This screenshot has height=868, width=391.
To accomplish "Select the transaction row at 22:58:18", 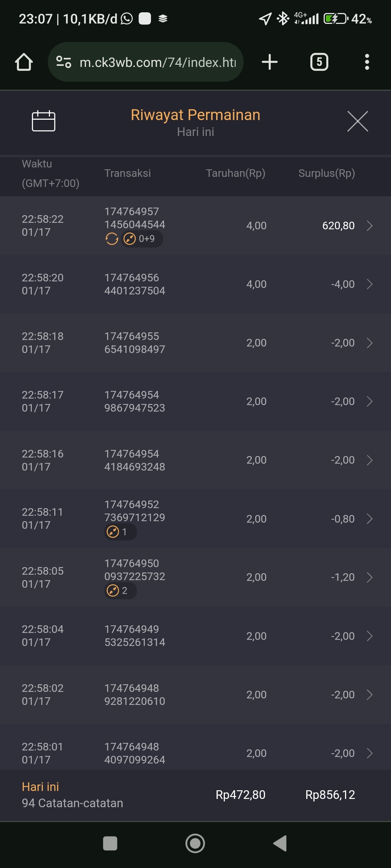I will (195, 343).
